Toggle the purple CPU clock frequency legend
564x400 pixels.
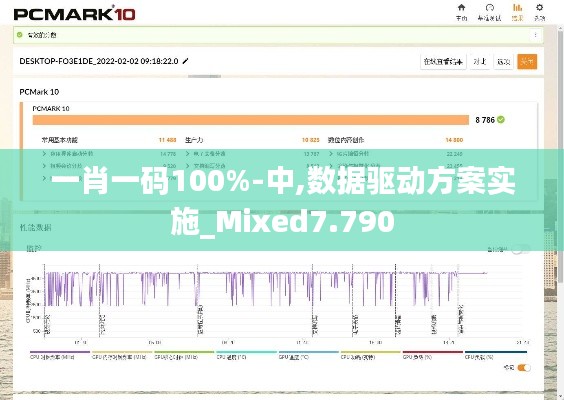60,355
